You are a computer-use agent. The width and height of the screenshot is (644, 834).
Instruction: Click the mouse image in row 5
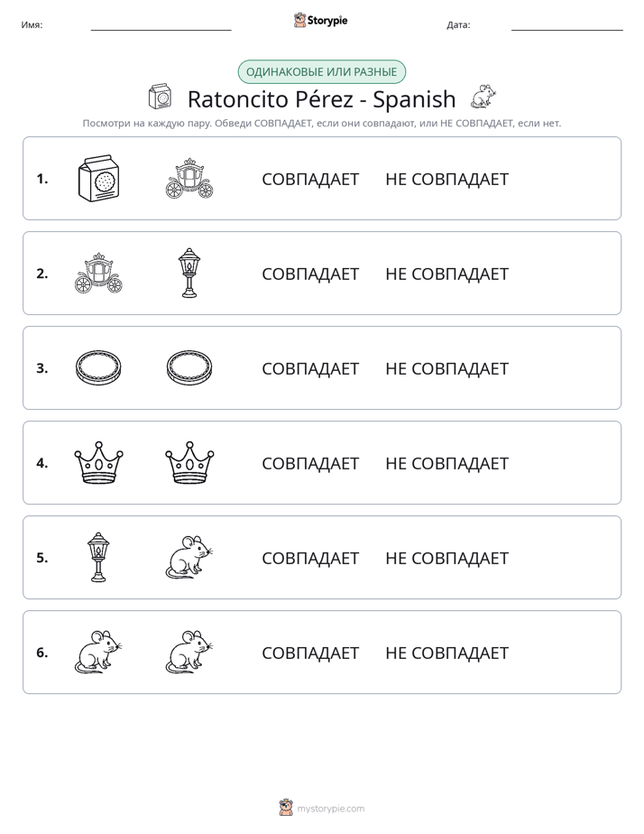point(189,557)
